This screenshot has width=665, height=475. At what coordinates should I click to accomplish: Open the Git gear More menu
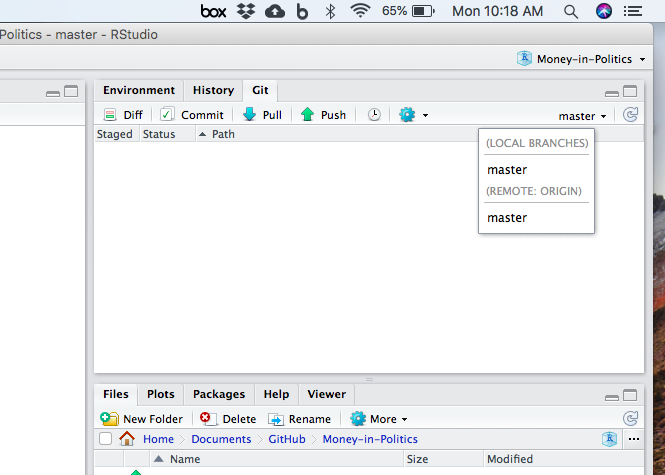point(414,115)
